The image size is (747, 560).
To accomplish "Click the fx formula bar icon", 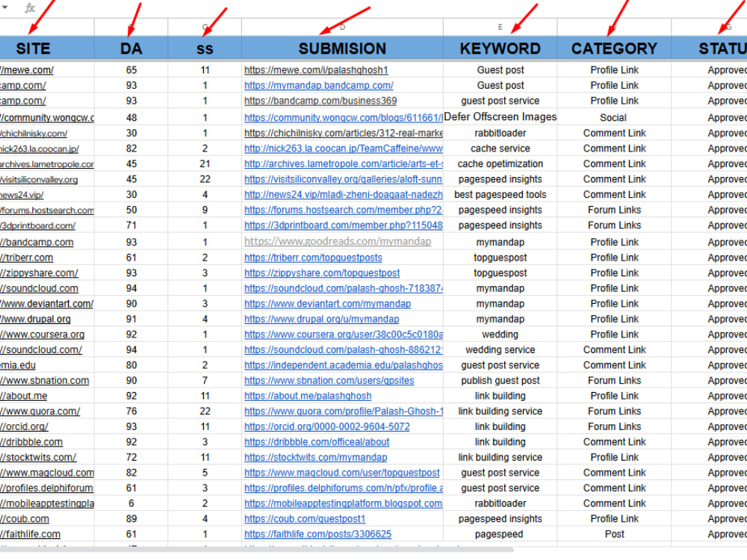I will point(30,7).
